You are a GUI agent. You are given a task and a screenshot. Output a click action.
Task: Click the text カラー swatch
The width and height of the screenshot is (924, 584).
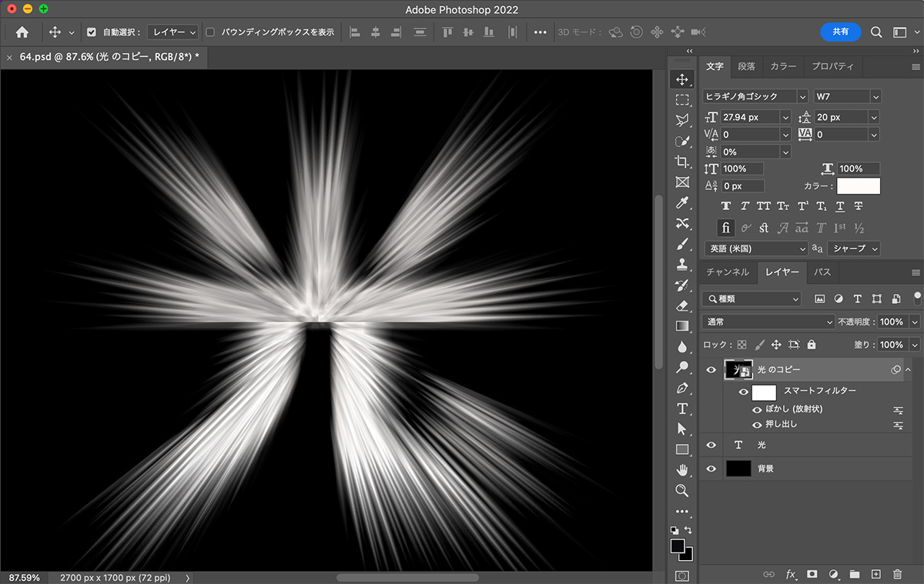[x=858, y=186]
